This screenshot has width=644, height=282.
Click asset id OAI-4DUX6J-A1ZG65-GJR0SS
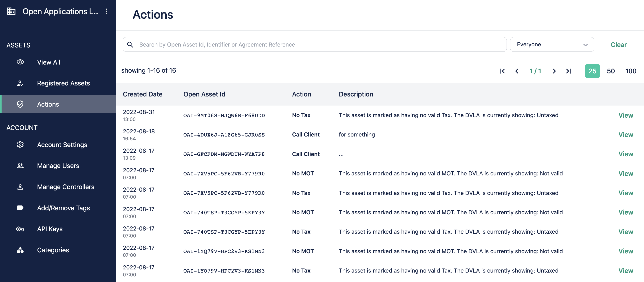tap(224, 135)
